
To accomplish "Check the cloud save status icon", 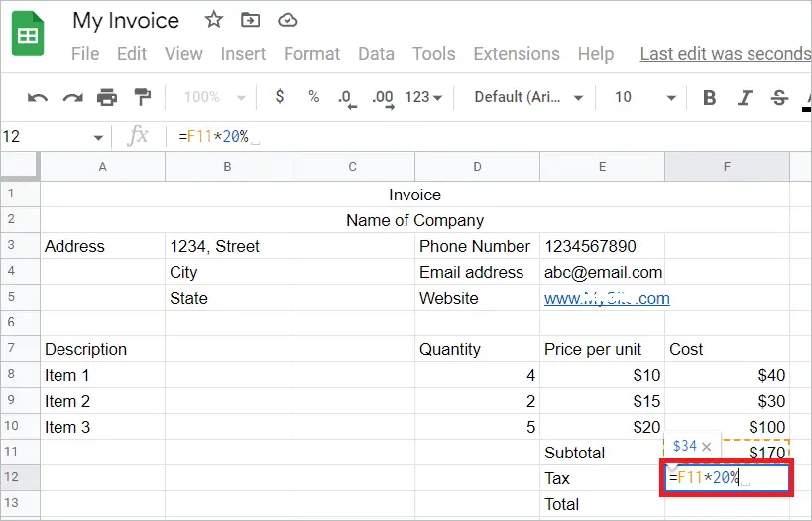I will pyautogui.click(x=288, y=20).
